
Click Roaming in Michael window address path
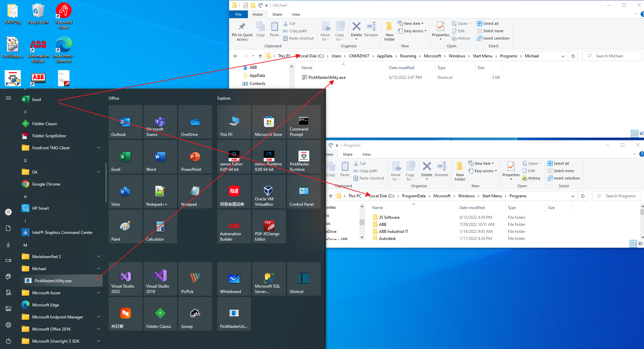click(408, 56)
